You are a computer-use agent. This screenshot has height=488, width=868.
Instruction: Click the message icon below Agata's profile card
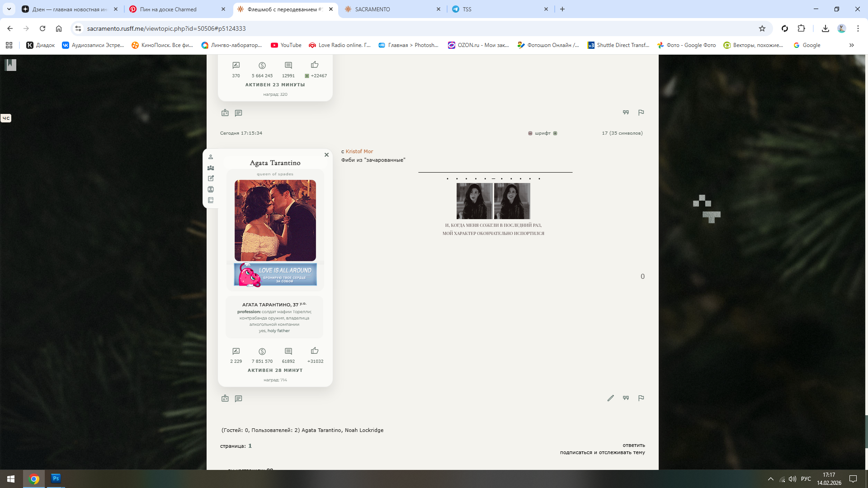point(238,399)
